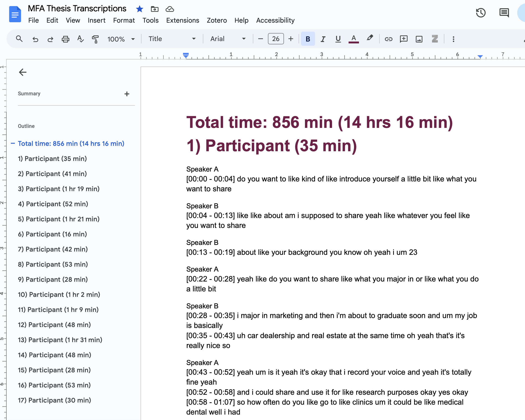Open the Arial font dropdown

tap(228, 39)
